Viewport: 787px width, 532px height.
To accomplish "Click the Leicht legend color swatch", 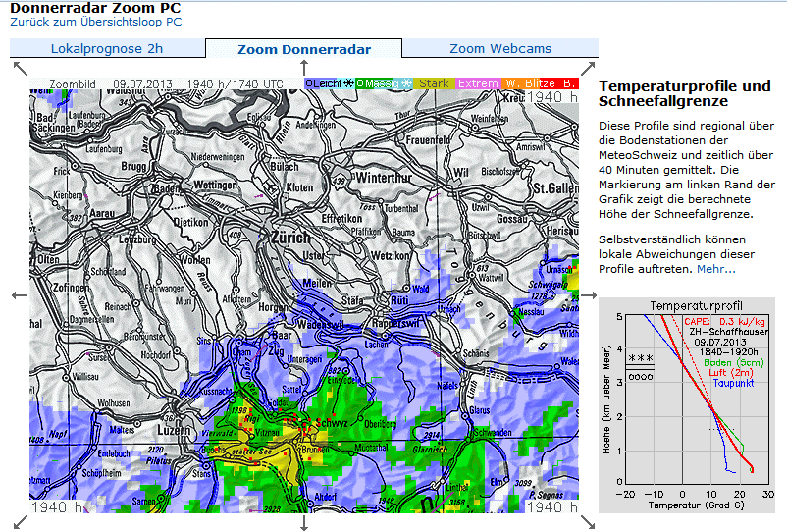I will [x=330, y=83].
